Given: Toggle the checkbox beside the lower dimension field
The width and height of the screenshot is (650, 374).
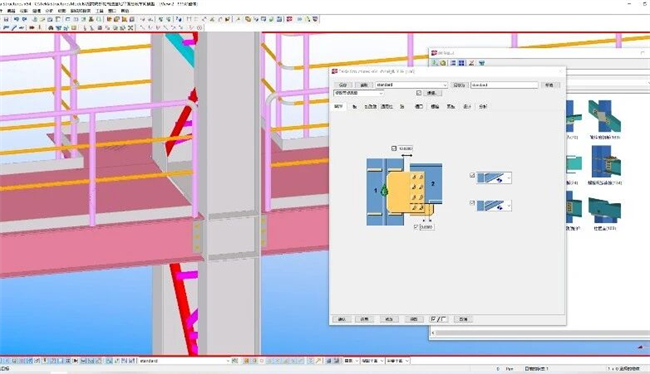Looking at the screenshot, I should (416, 227).
